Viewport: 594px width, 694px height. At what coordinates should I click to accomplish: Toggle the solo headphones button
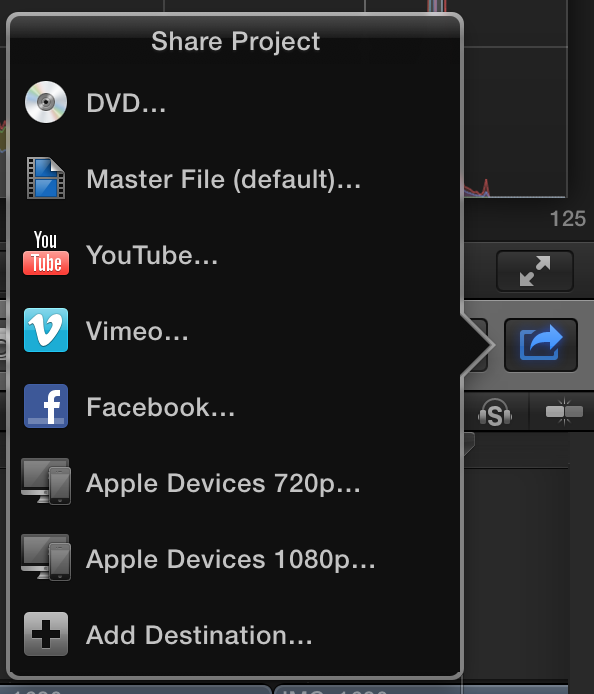[495, 413]
